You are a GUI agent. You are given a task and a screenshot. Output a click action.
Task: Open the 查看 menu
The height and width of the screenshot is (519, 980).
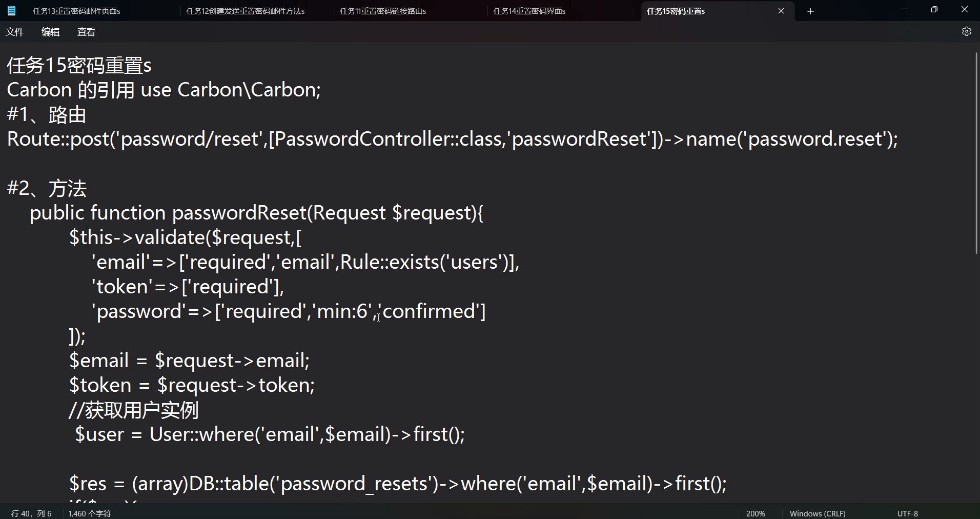click(86, 32)
